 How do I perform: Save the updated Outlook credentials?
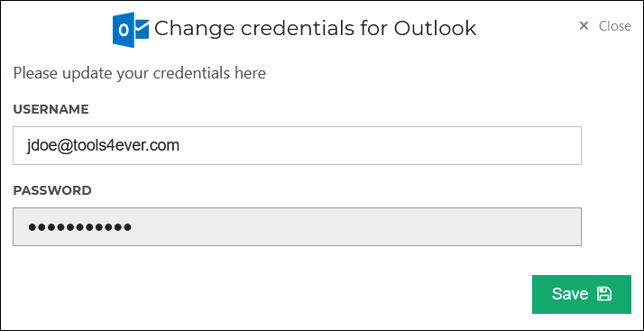[581, 294]
